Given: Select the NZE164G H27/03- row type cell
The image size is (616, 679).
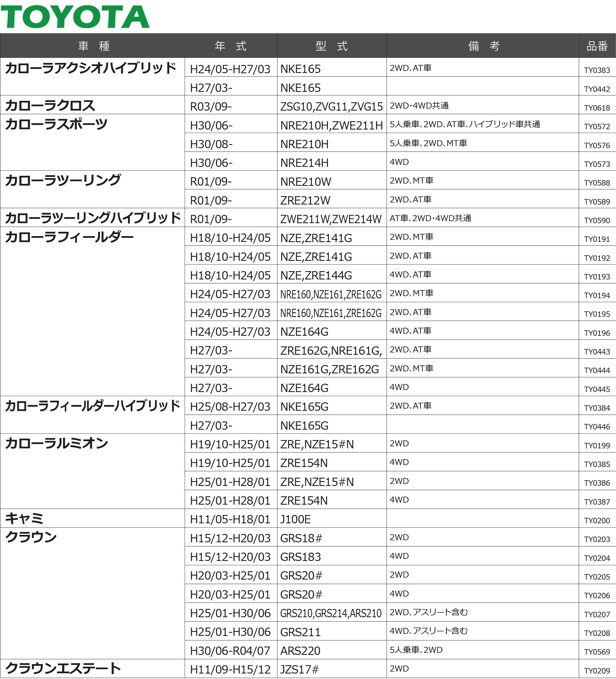Looking at the screenshot, I should click(304, 388).
